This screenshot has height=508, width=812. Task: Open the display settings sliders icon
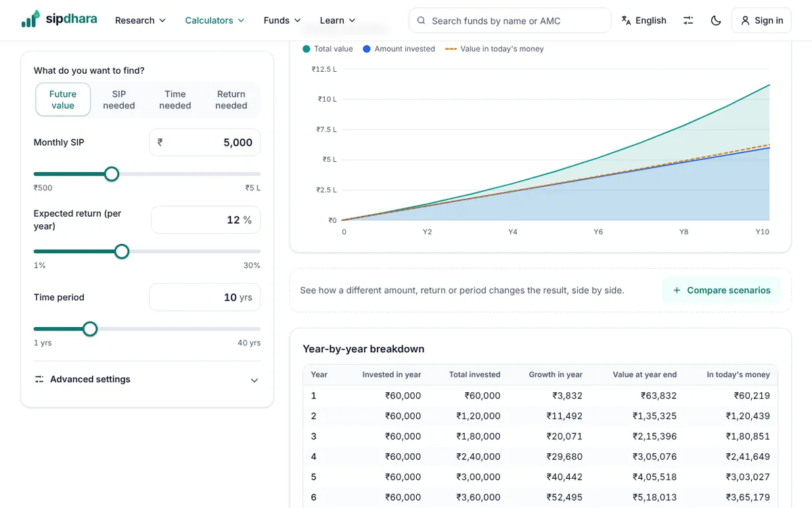(688, 20)
